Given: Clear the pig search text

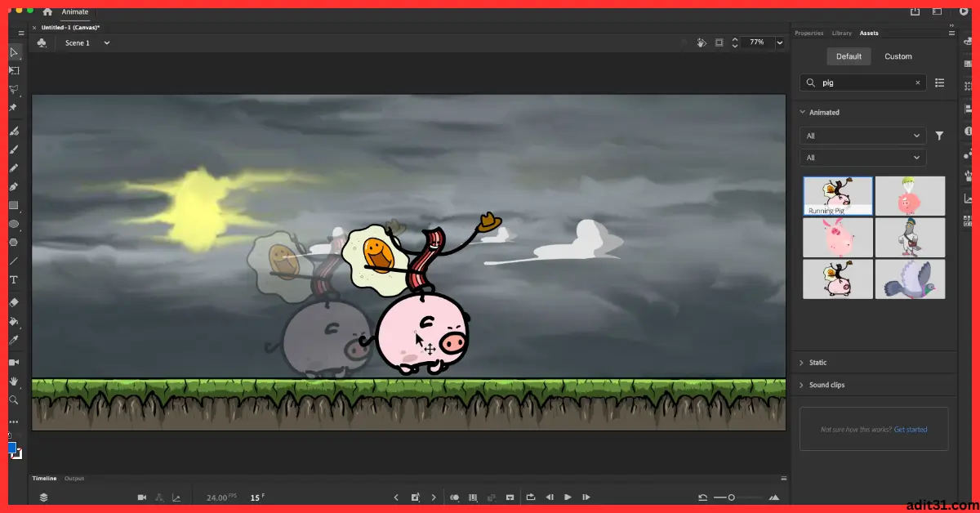Looking at the screenshot, I should tap(917, 83).
